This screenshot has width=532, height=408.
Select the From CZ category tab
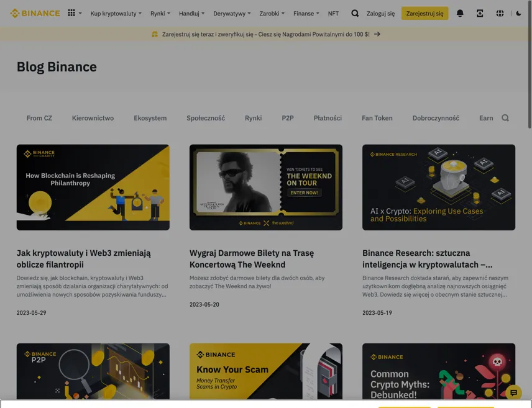pos(39,118)
